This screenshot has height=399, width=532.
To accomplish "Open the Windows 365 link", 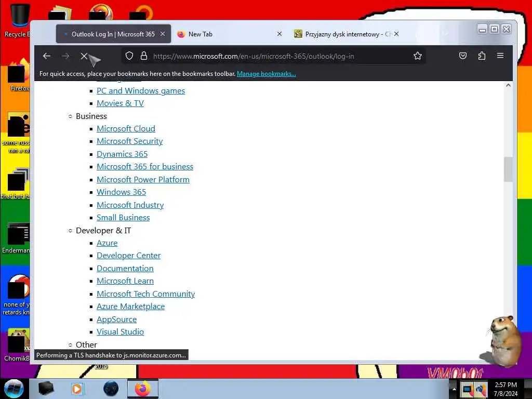I will click(121, 192).
